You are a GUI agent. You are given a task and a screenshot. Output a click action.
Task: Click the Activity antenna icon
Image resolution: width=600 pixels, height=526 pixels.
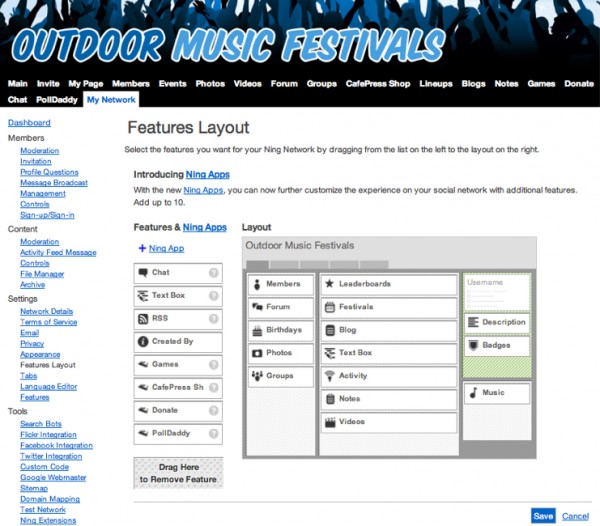point(329,376)
